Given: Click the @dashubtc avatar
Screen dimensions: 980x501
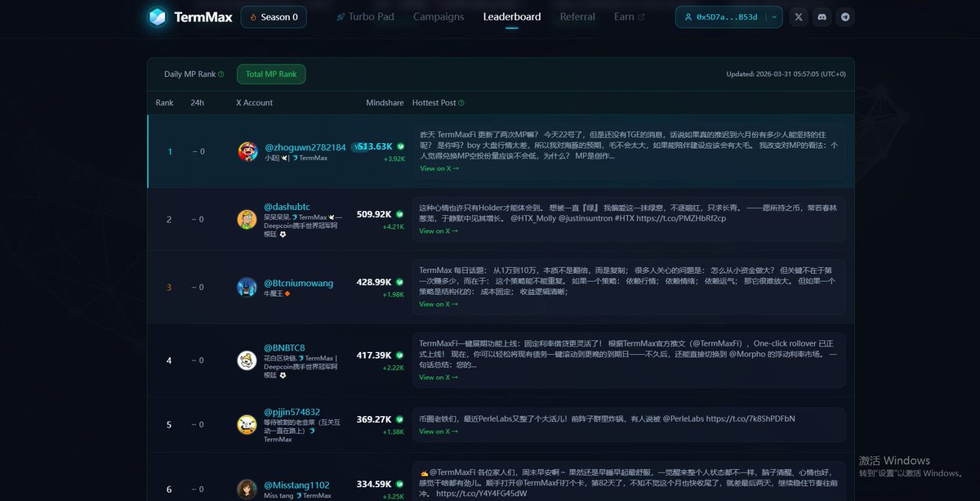Looking at the screenshot, I should [247, 219].
